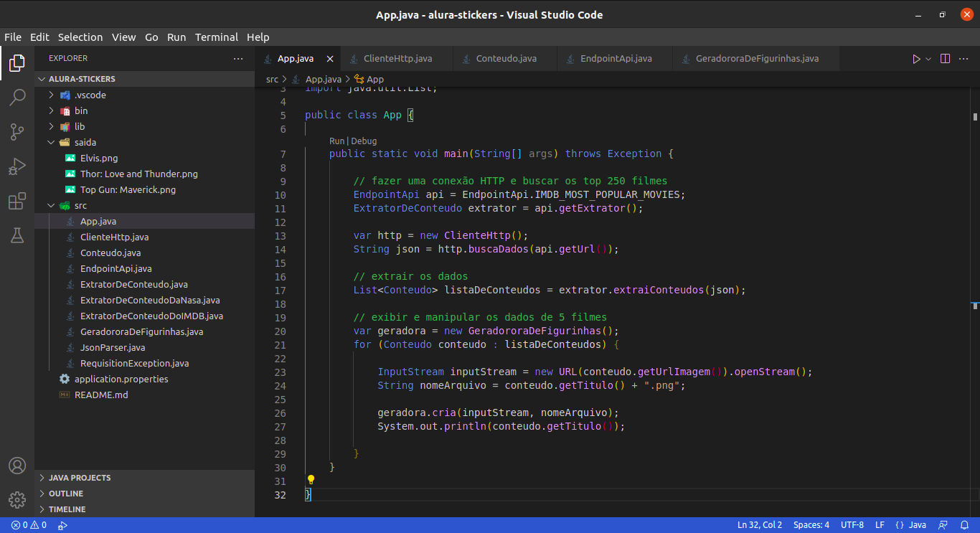Run the Java file with the play icon

pyautogui.click(x=916, y=59)
